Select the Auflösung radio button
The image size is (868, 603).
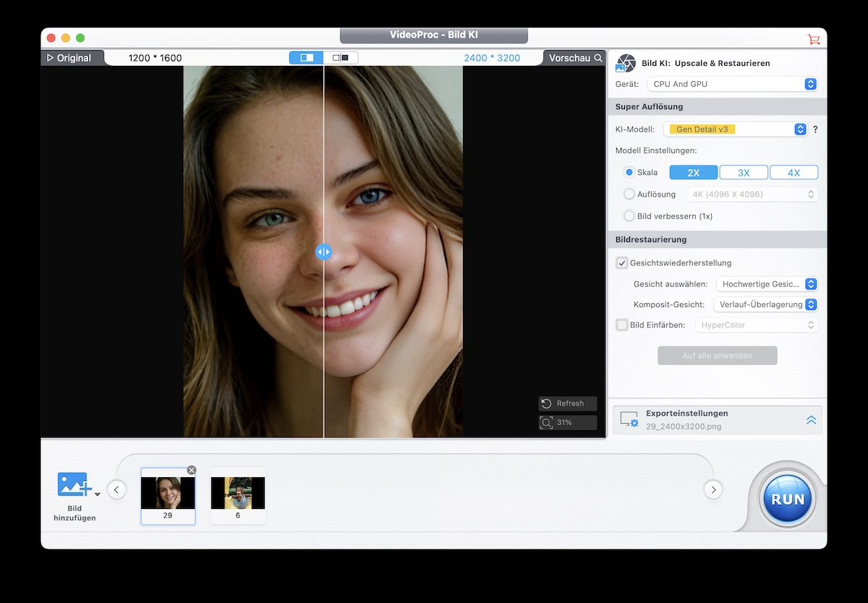629,194
